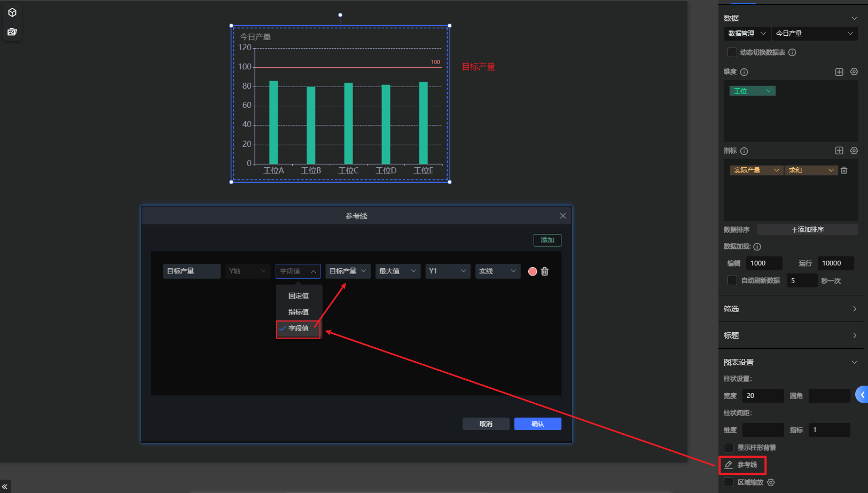
Task: Click the 确认 button
Action: (537, 424)
